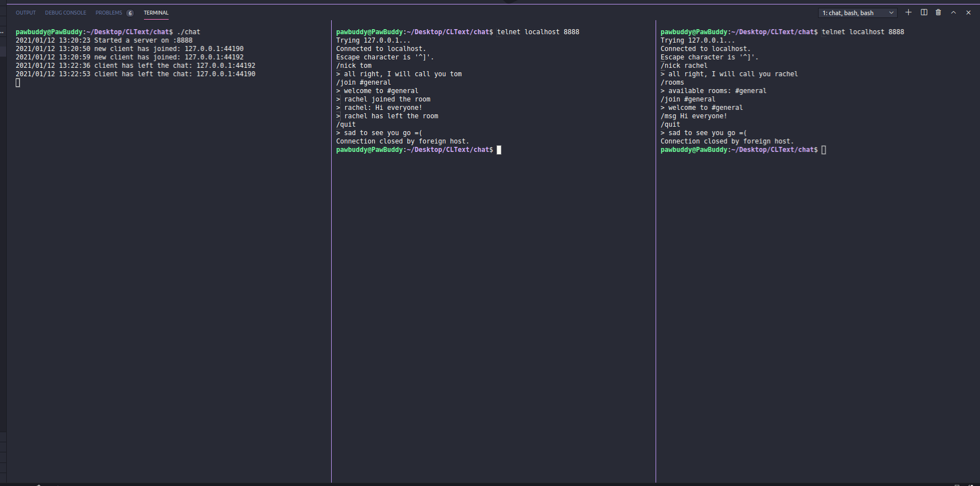
Task: Click the '/nick rachel' command line
Action: [x=684, y=66]
